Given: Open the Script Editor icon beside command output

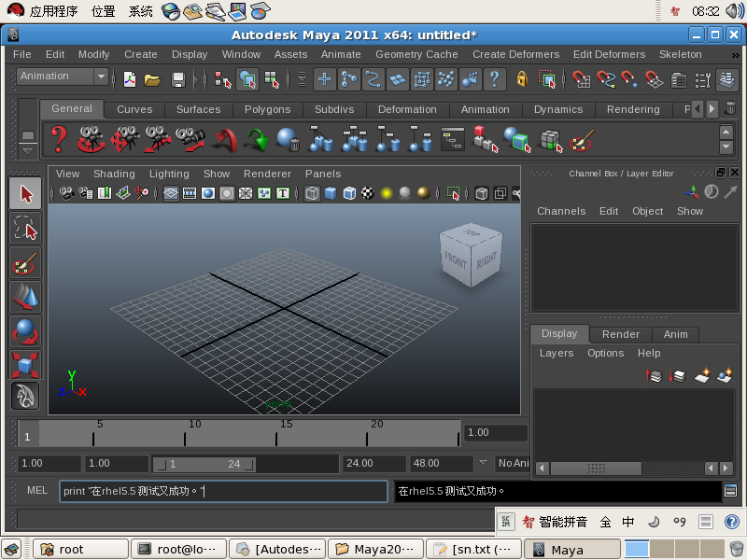Looking at the screenshot, I should click(730, 491).
